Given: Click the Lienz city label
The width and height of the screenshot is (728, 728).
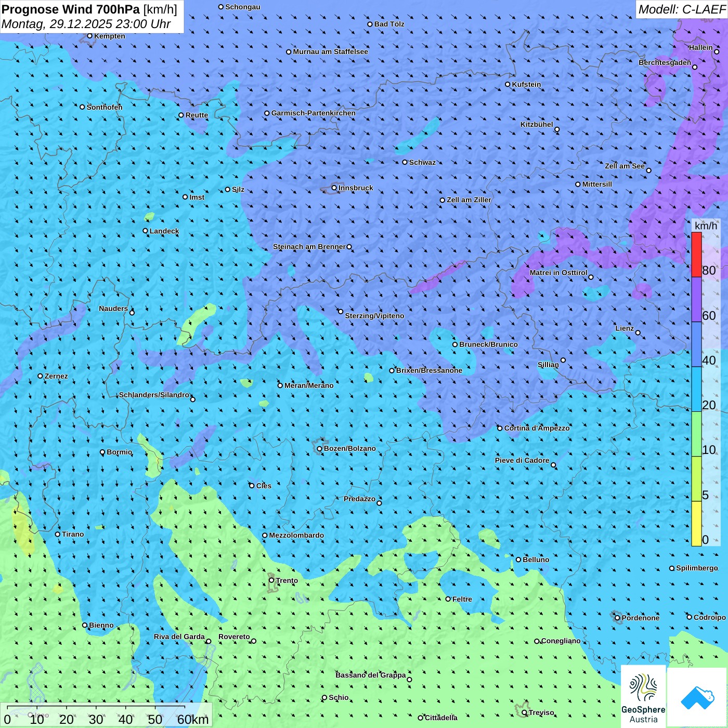Looking at the screenshot, I should point(625,328).
